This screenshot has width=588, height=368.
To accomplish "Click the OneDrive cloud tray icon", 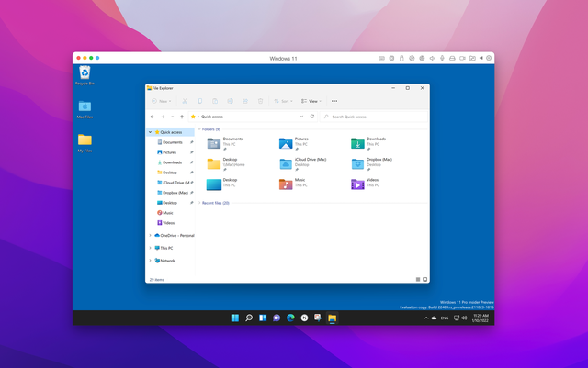I will tap(434, 318).
